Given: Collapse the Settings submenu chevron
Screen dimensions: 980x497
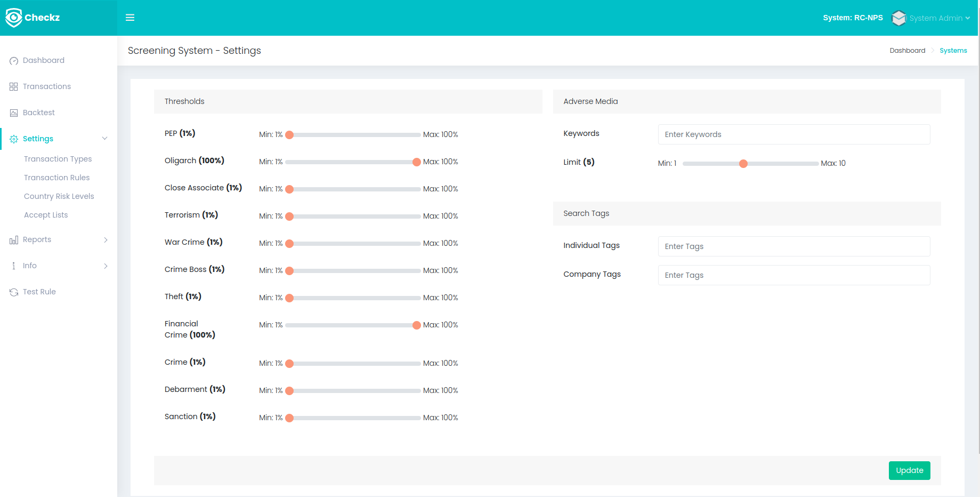Looking at the screenshot, I should (x=105, y=139).
